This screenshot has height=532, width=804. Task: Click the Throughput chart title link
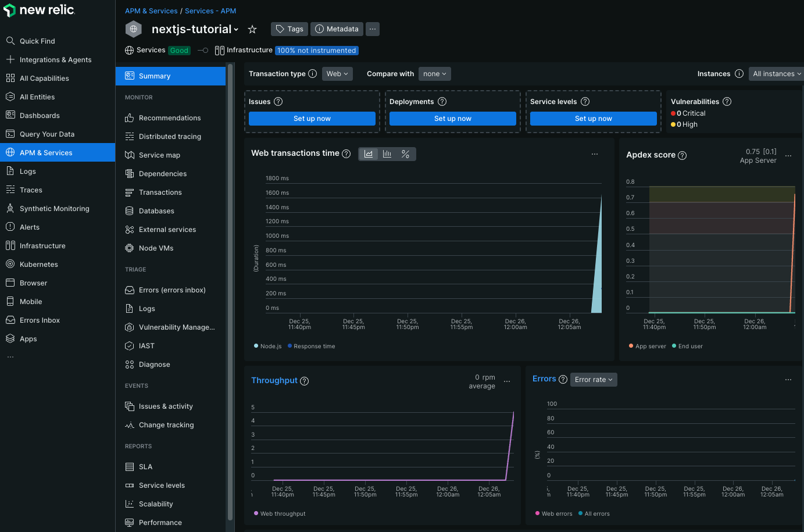point(274,380)
